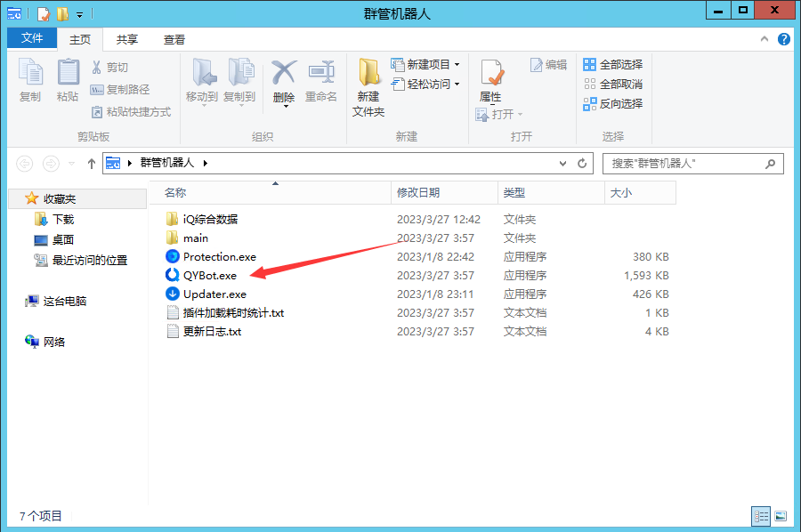Open the Move to (移动到) menu
The width and height of the screenshot is (801, 532).
tap(202, 81)
